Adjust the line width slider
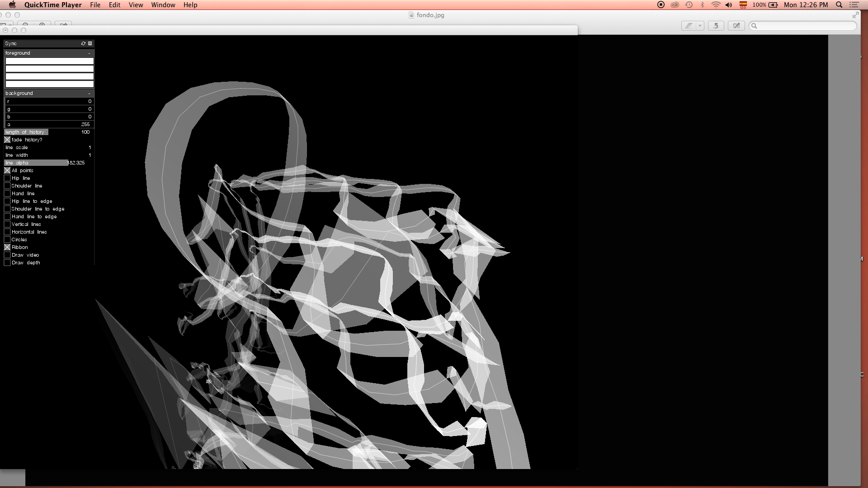This screenshot has height=488, width=868. [x=49, y=155]
